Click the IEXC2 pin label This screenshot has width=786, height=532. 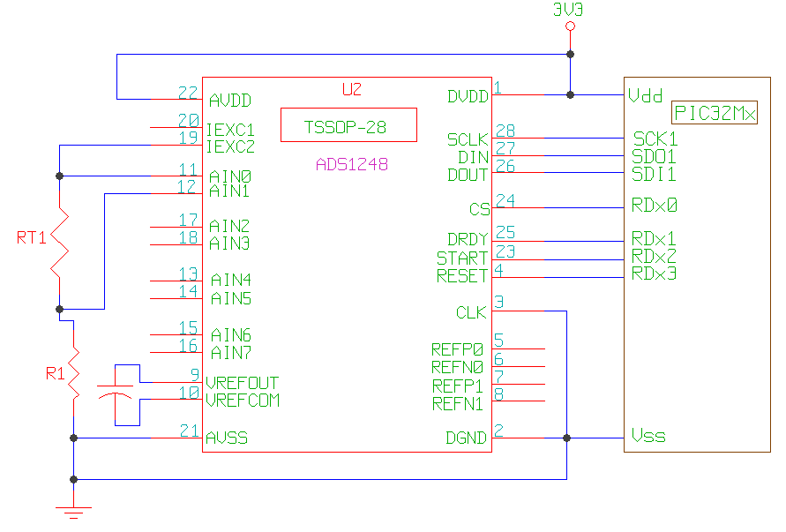[230, 147]
